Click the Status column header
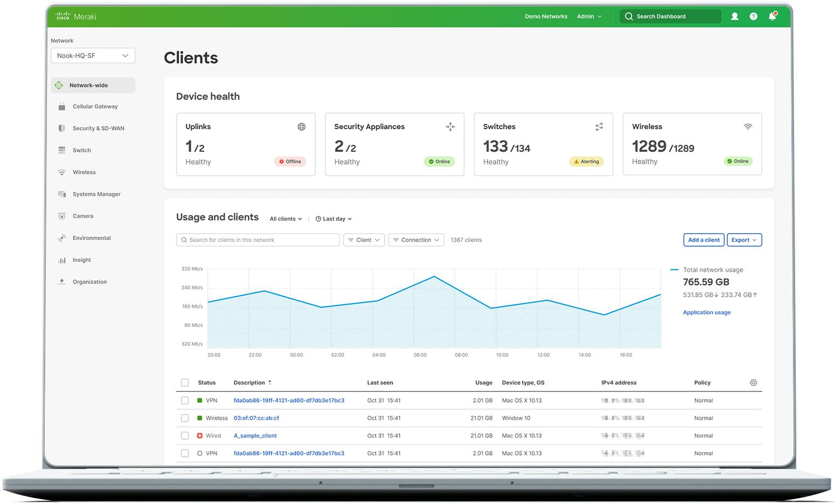This screenshot has height=504, width=835. [x=207, y=382]
